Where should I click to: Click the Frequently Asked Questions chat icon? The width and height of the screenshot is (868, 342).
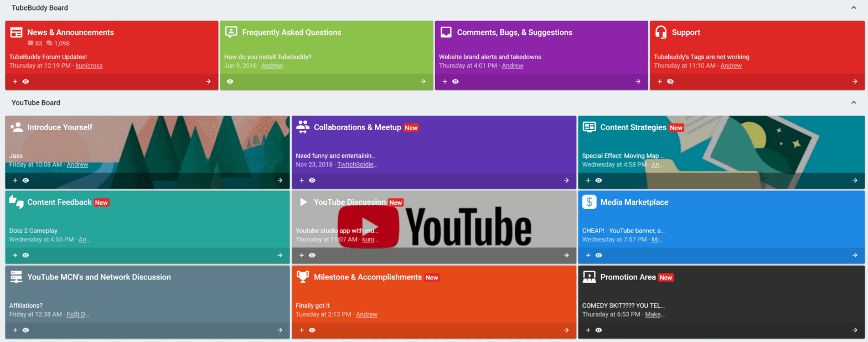231,32
